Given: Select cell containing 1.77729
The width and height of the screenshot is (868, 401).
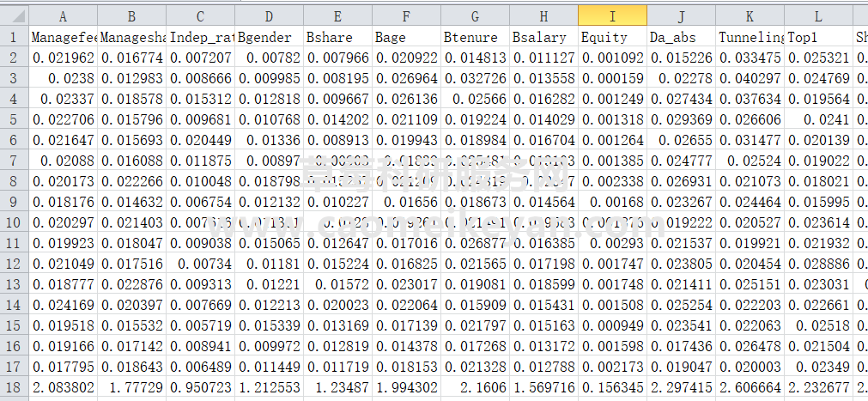Looking at the screenshot, I should [131, 387].
